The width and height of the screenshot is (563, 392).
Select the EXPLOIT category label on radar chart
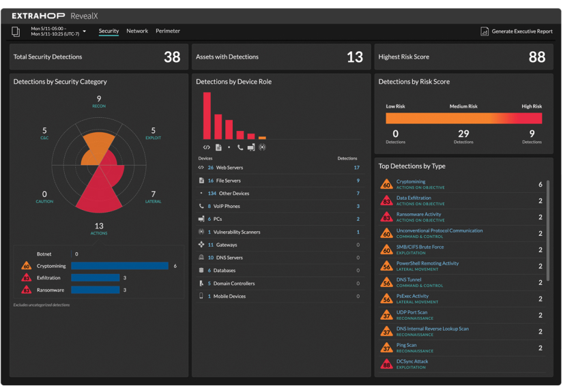(x=154, y=138)
